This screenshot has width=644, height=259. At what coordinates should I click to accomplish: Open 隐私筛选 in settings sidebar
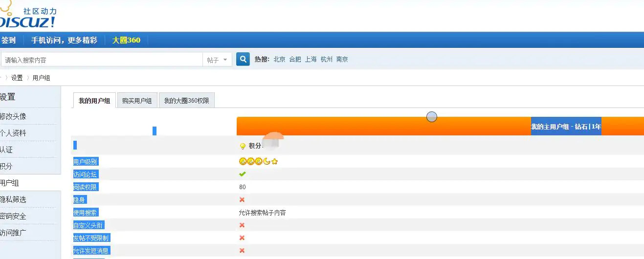[13, 199]
